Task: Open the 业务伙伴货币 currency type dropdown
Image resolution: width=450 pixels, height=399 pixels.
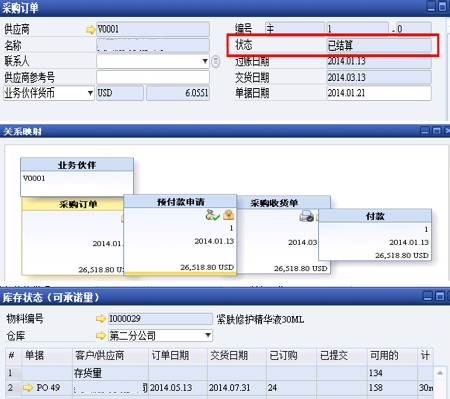Action: tap(90, 93)
